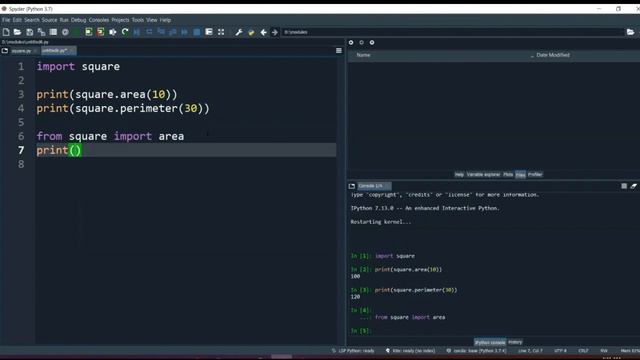
Task: Click the browse tabs icon in console
Action: tap(352, 186)
